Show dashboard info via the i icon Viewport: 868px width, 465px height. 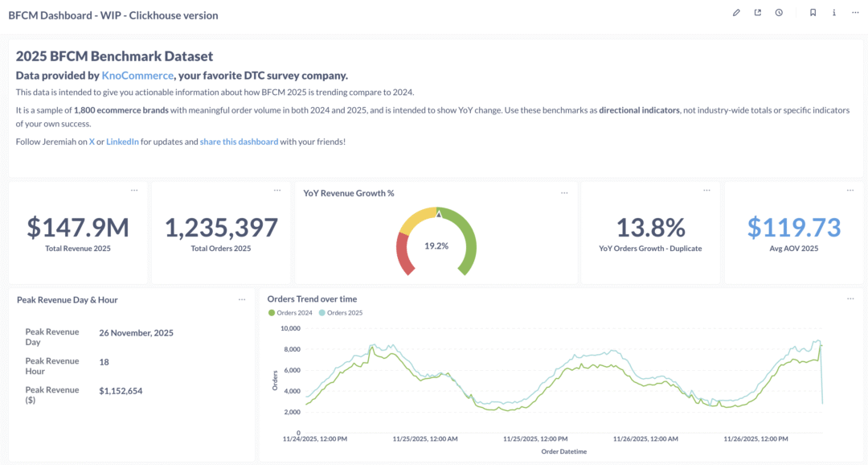(x=834, y=13)
